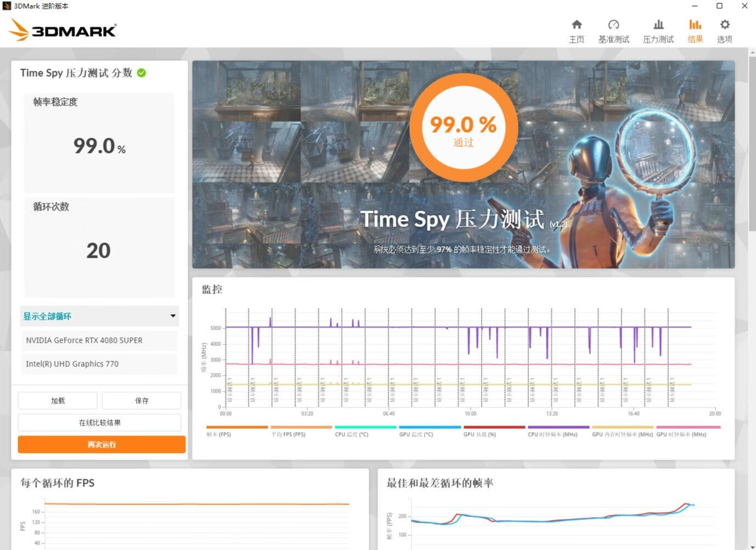Open 选项 settings gear icon
The width and height of the screenshot is (756, 550).
pyautogui.click(x=725, y=25)
